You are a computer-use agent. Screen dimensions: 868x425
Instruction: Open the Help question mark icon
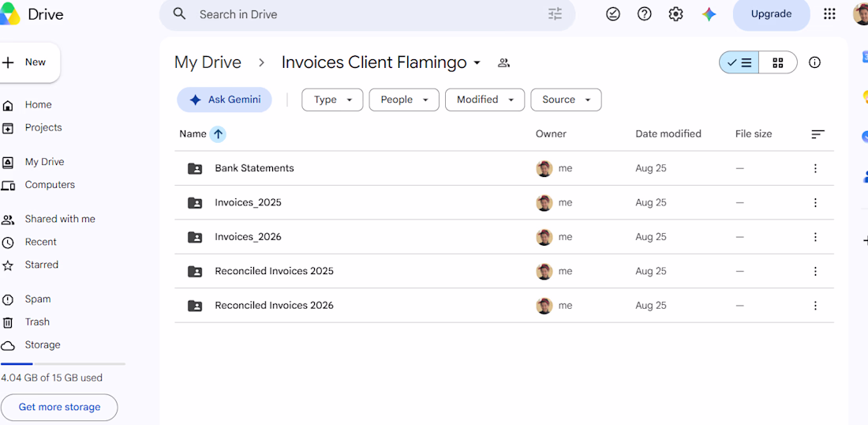(645, 14)
